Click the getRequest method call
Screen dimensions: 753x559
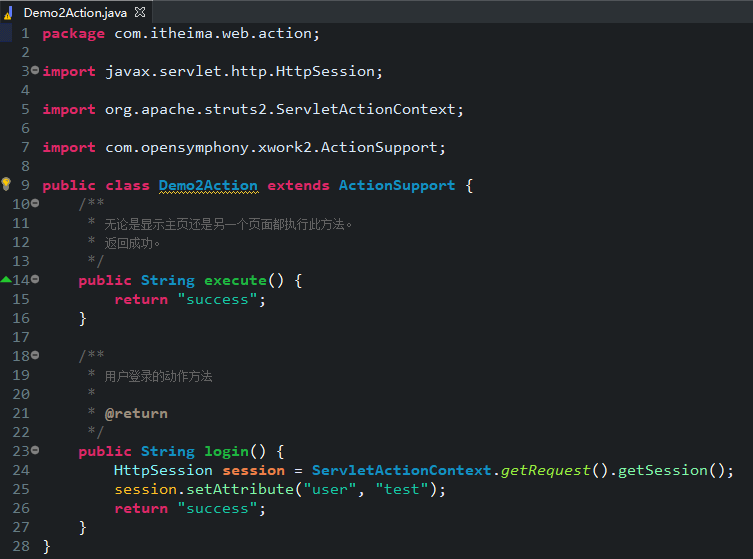[545, 471]
